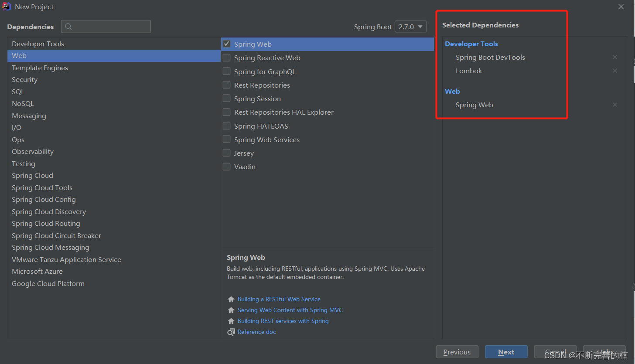Screen dimensions: 635x364
Task: Remove Spring Boot DevTools with its X icon
Action: click(x=615, y=57)
